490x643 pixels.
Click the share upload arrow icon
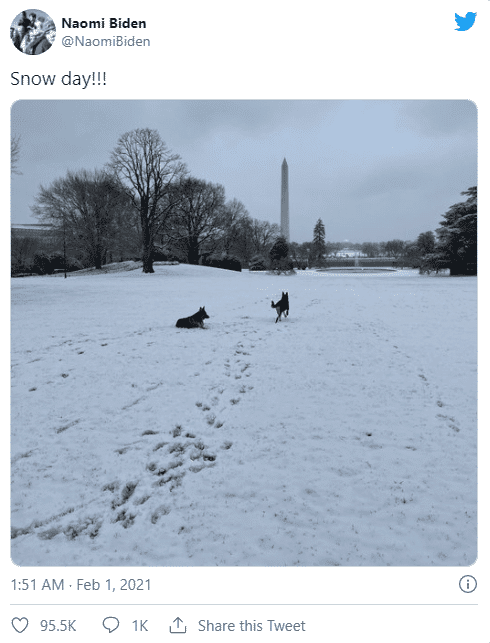178,625
